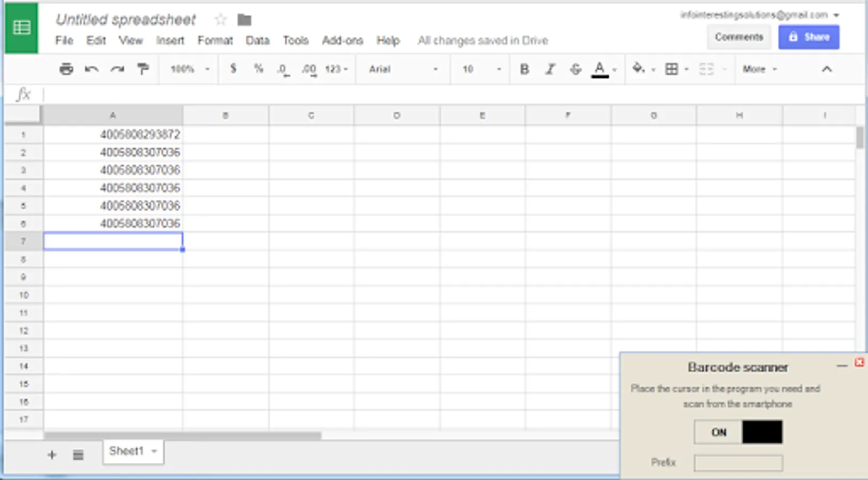
Task: Open the borders tool
Action: coord(672,69)
